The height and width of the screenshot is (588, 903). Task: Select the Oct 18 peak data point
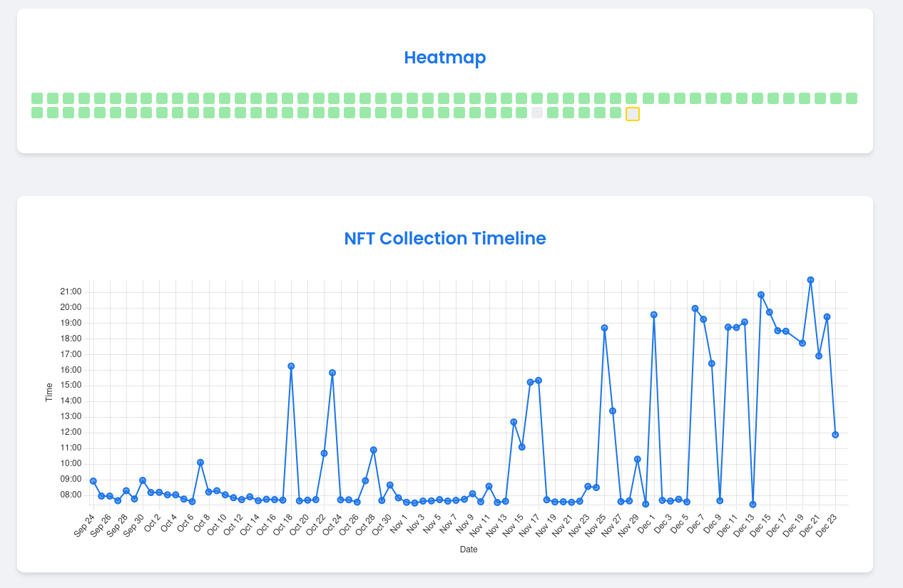pyautogui.click(x=291, y=366)
